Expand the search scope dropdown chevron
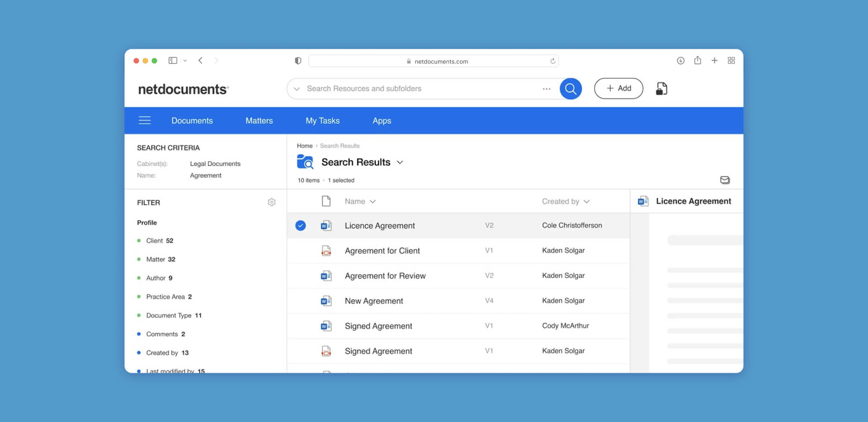The width and height of the screenshot is (868, 422). coord(297,89)
